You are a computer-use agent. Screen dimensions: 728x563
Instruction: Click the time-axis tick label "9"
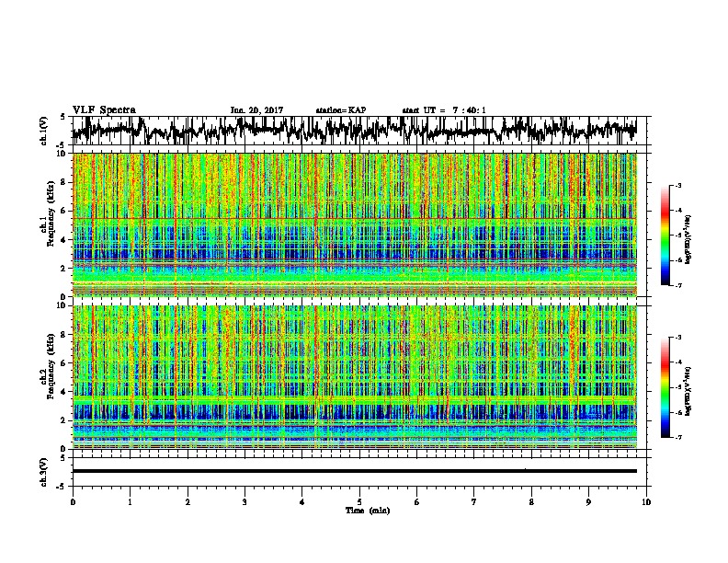[x=588, y=502]
